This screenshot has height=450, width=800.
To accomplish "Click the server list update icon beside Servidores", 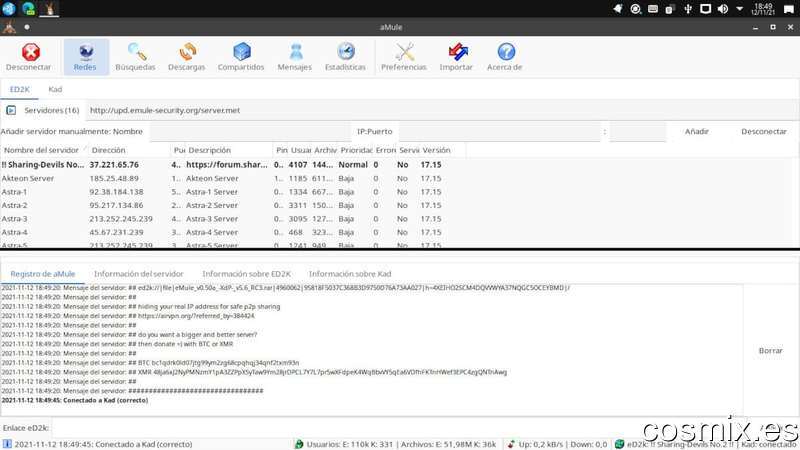I will [x=11, y=110].
